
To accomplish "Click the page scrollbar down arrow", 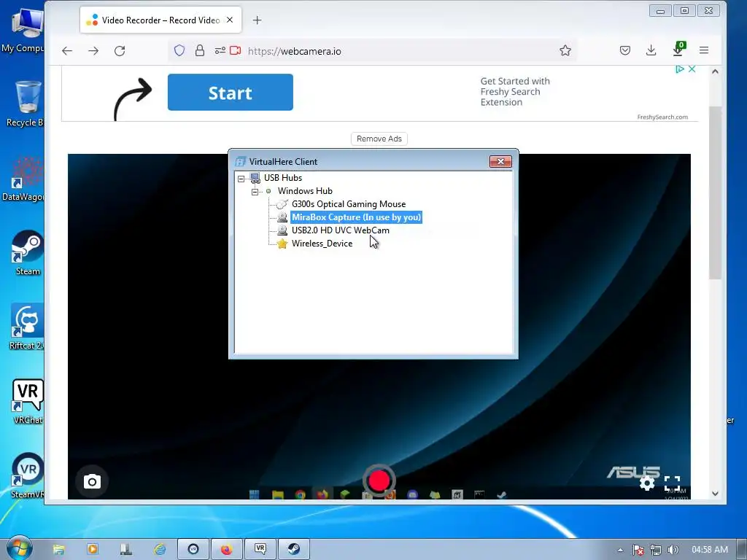I will pos(715,494).
